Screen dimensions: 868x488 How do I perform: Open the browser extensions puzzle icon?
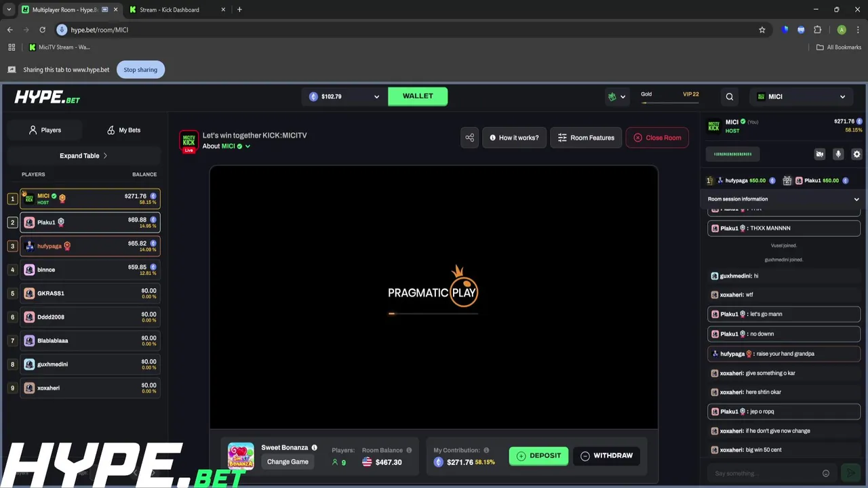pos(817,30)
